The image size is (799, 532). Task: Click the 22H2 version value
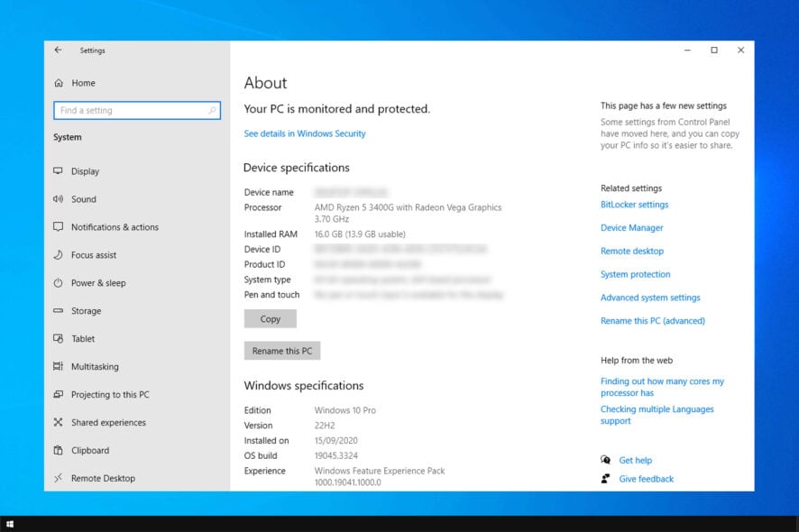coord(325,426)
